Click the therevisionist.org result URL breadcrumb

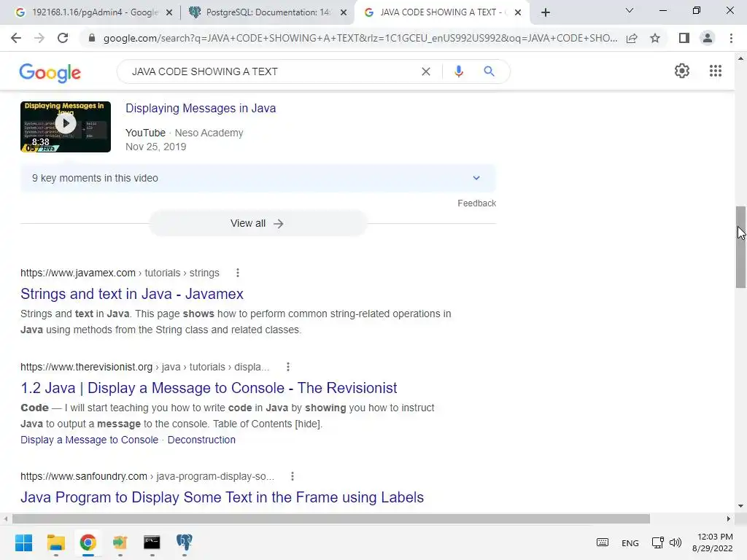[145, 367]
